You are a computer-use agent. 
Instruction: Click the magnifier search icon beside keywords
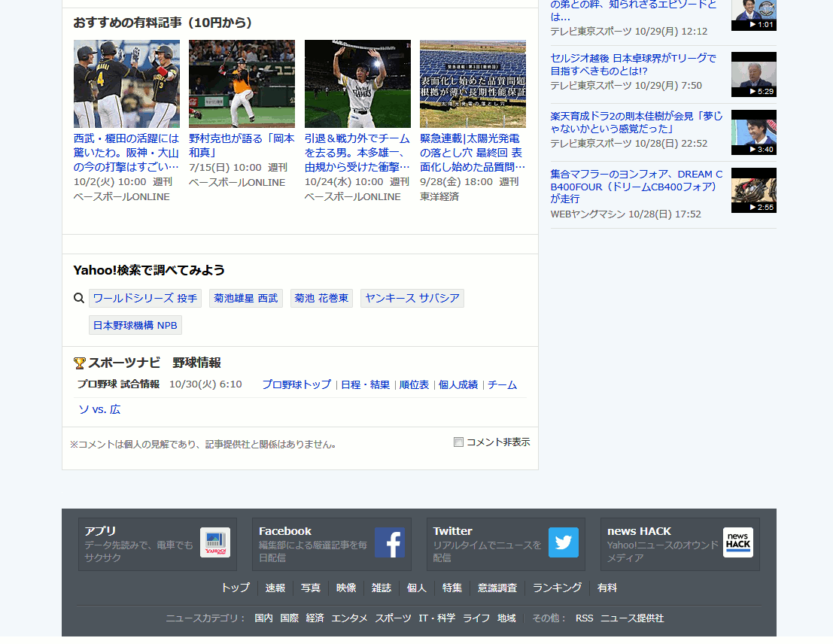78,298
